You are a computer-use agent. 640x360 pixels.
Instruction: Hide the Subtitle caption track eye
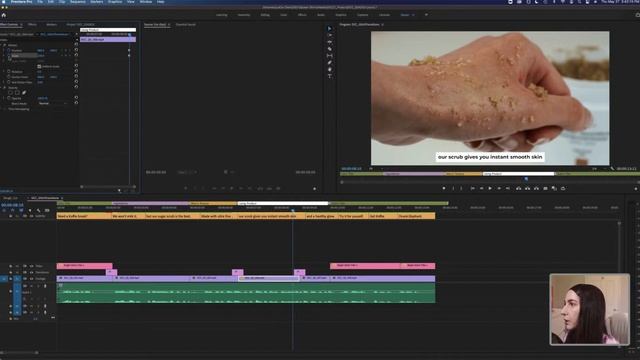point(31,216)
